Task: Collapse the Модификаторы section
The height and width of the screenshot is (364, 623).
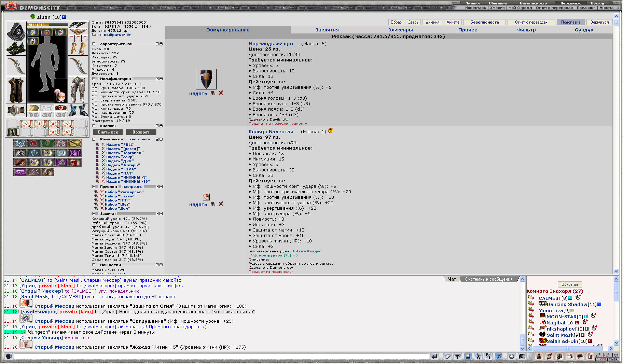Action: click(94, 79)
